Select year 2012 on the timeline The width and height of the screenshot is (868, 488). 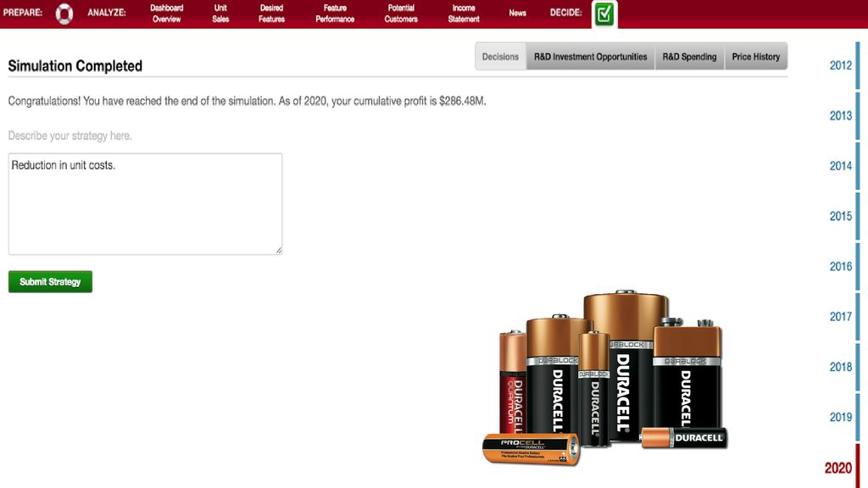point(840,65)
